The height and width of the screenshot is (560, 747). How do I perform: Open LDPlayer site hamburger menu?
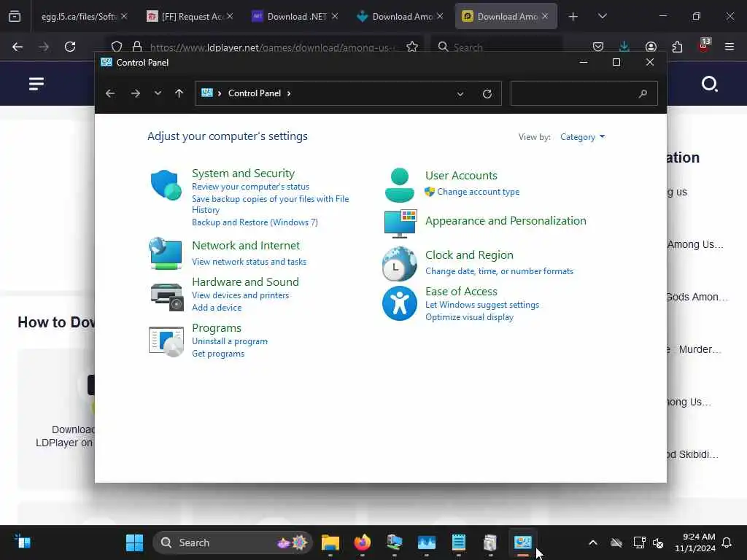point(36,84)
